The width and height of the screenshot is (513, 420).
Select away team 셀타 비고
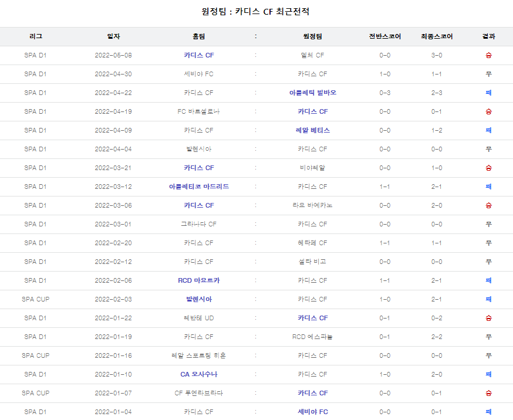click(312, 262)
